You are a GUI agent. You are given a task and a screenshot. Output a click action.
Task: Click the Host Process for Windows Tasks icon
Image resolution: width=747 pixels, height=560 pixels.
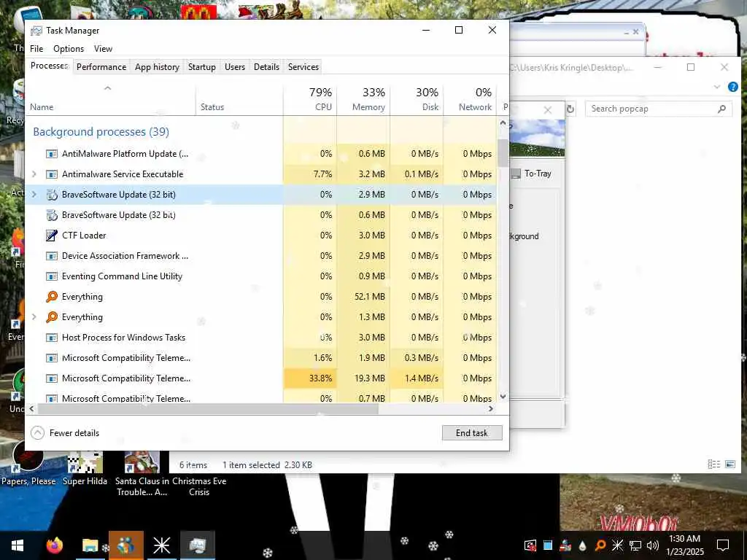52,338
